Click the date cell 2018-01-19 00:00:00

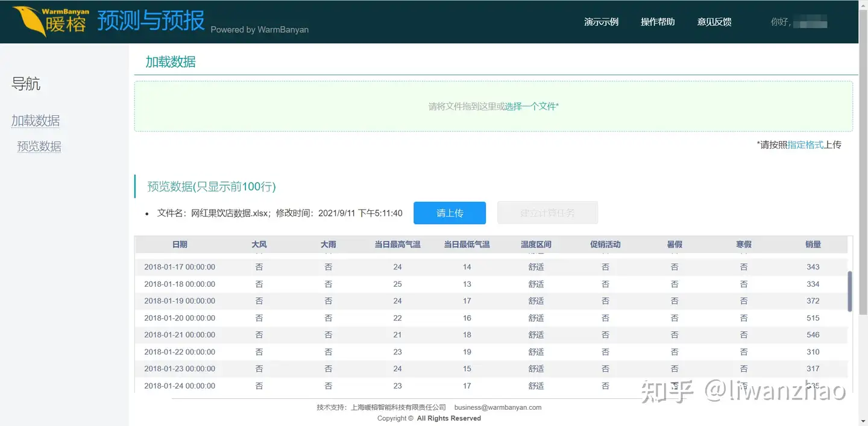pos(180,301)
